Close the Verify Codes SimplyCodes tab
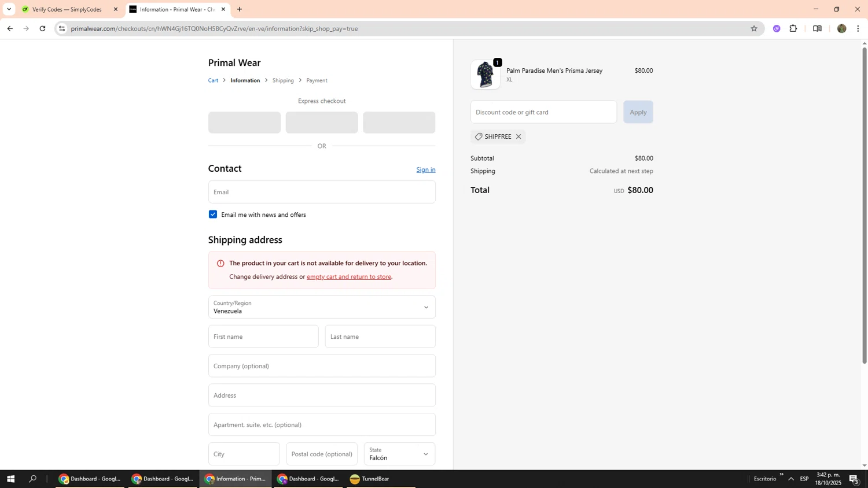The height and width of the screenshot is (488, 868). [115, 9]
